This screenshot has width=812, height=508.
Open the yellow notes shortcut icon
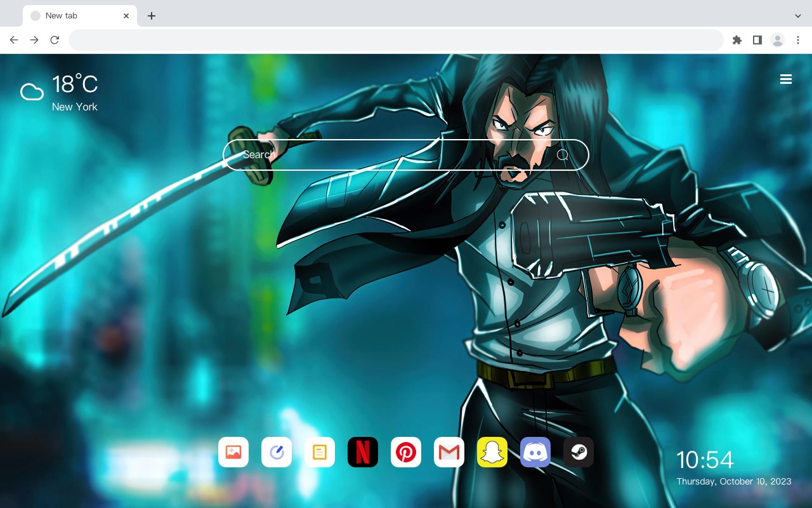[x=320, y=452]
